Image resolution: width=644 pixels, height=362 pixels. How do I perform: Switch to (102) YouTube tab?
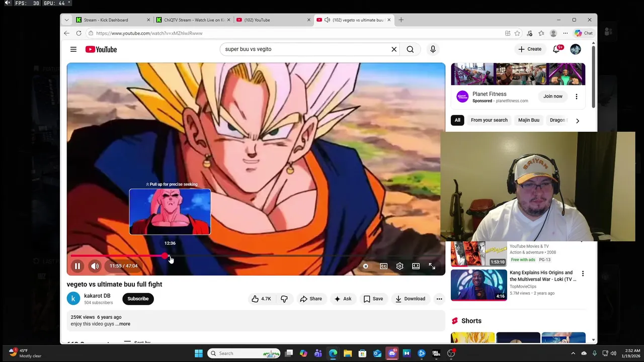273,20
